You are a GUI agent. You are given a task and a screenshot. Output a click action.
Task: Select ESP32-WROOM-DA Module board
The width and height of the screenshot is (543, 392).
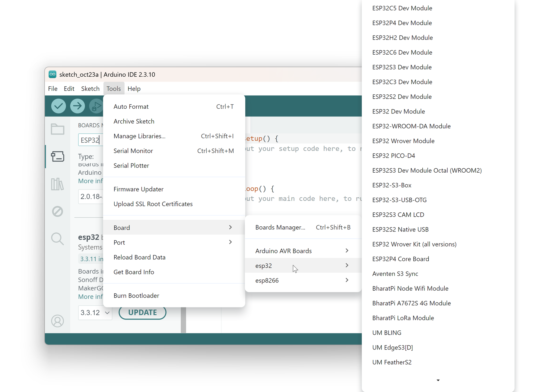[438, 126]
